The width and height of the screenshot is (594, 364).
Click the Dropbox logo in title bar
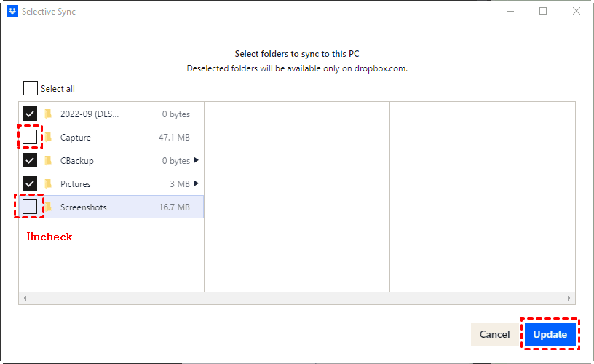[12, 12]
